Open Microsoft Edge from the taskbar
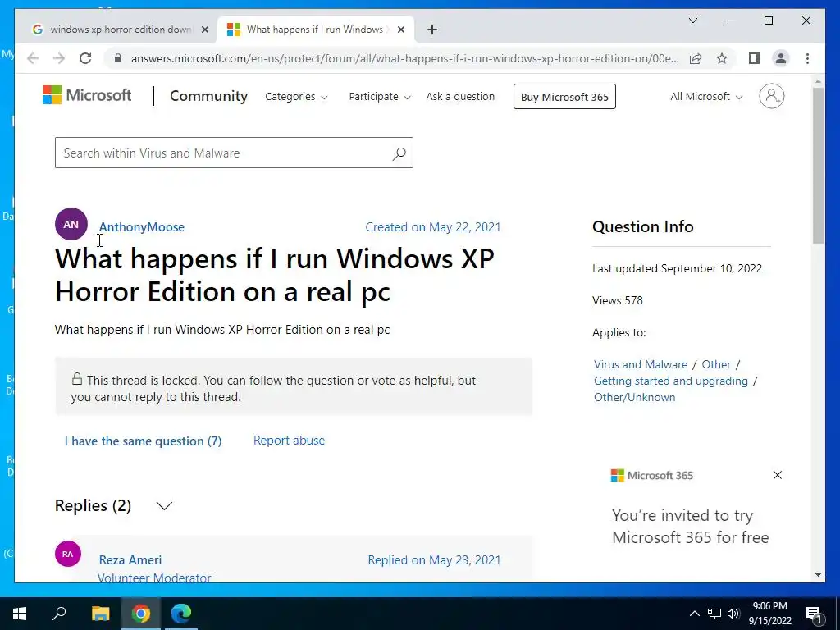The height and width of the screenshot is (630, 840). tap(181, 613)
